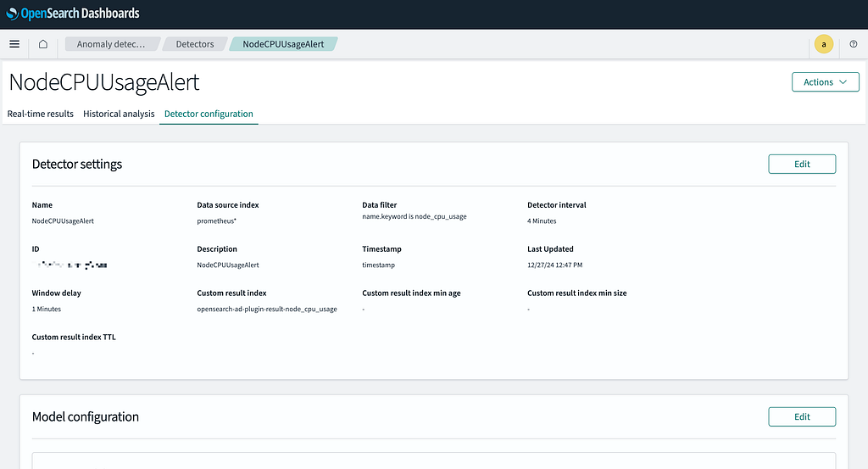The image size is (868, 469).
Task: Click the '1 Minutes' window delay value
Action: click(47, 309)
